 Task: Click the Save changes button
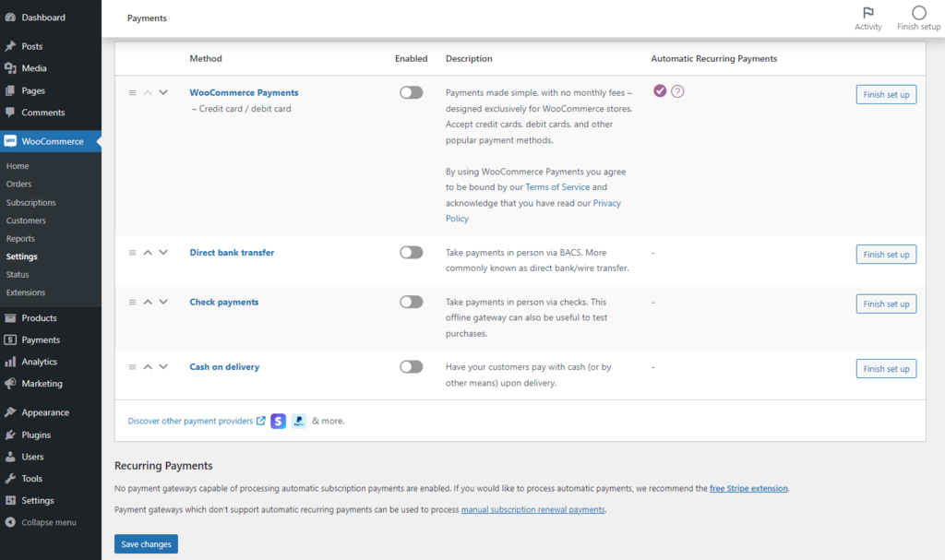pos(146,543)
